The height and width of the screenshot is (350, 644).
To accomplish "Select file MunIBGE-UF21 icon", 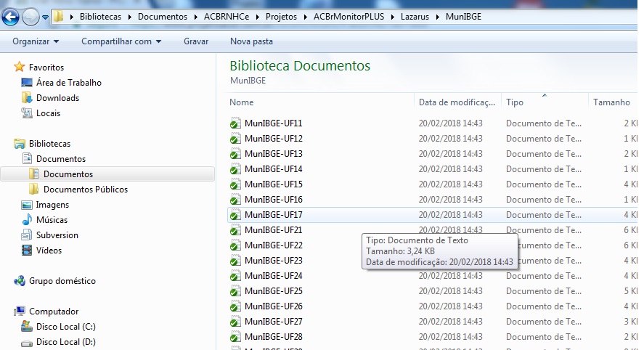I will 235,229.
